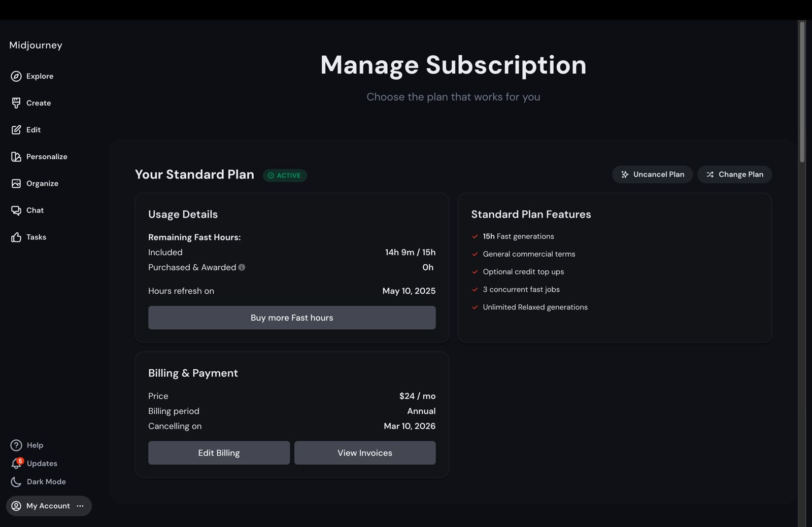Open the My Account three-dots menu
The width and height of the screenshot is (812, 527).
coord(80,506)
